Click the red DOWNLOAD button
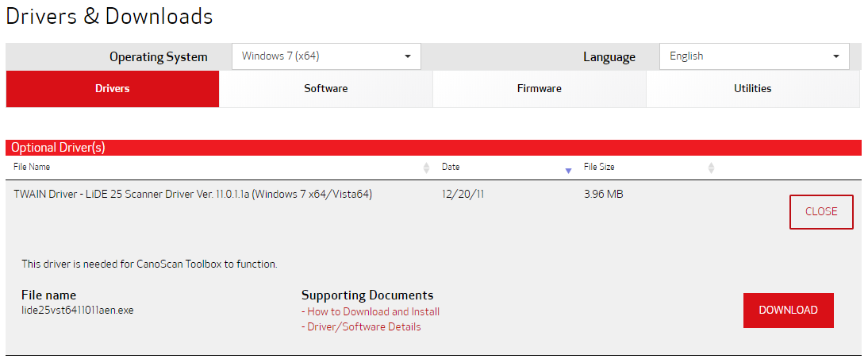The image size is (868, 359). click(789, 311)
